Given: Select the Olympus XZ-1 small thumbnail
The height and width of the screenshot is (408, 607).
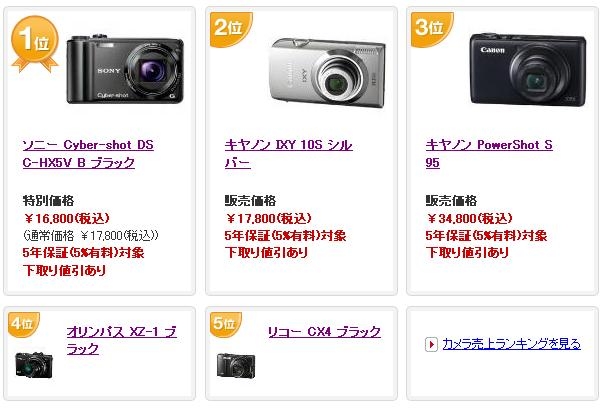Looking at the screenshot, I should click(x=34, y=365).
